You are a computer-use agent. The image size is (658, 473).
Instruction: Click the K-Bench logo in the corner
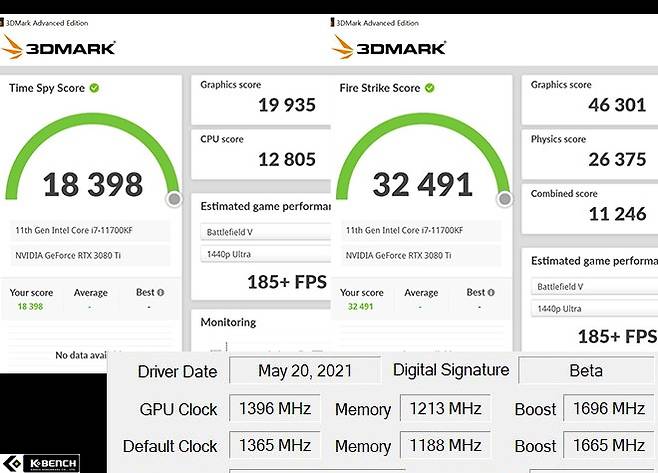coord(40,462)
